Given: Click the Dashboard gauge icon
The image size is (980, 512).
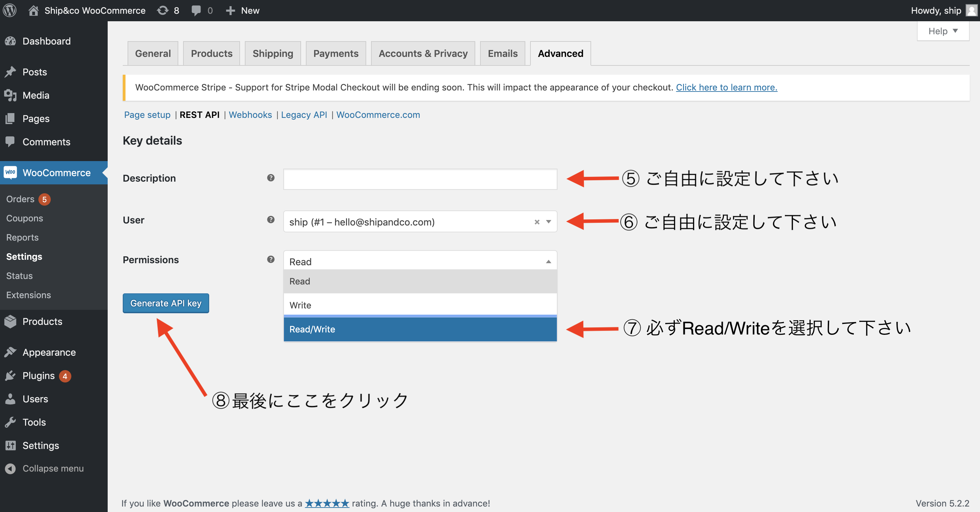Looking at the screenshot, I should (x=10, y=41).
